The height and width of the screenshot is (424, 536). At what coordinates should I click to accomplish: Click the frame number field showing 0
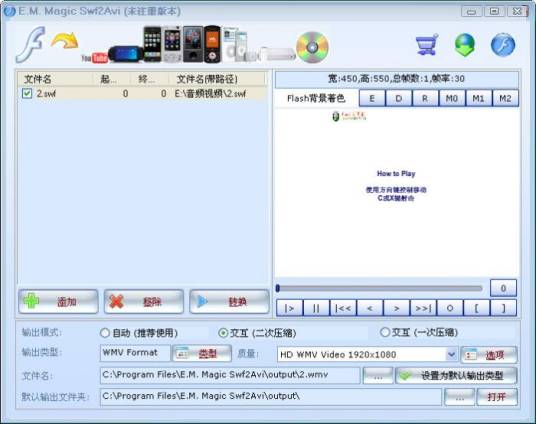tap(503, 288)
